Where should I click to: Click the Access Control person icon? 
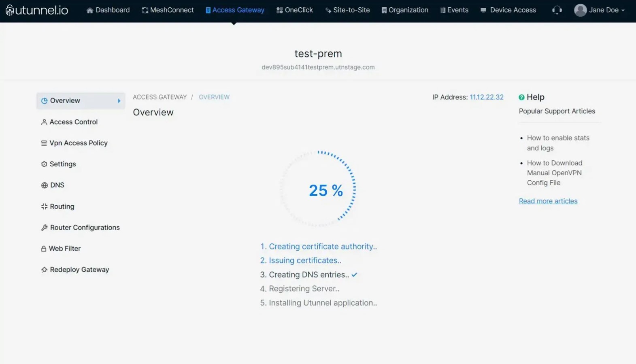44,122
